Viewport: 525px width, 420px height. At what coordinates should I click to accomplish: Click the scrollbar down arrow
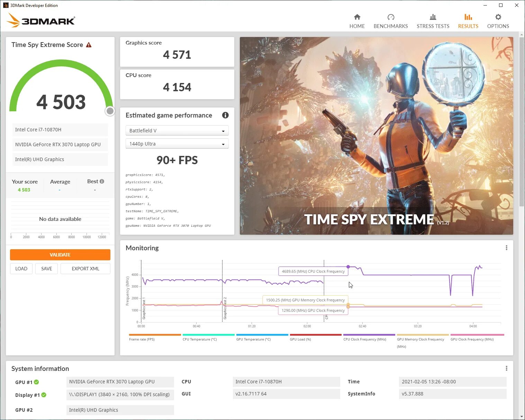pos(522,417)
